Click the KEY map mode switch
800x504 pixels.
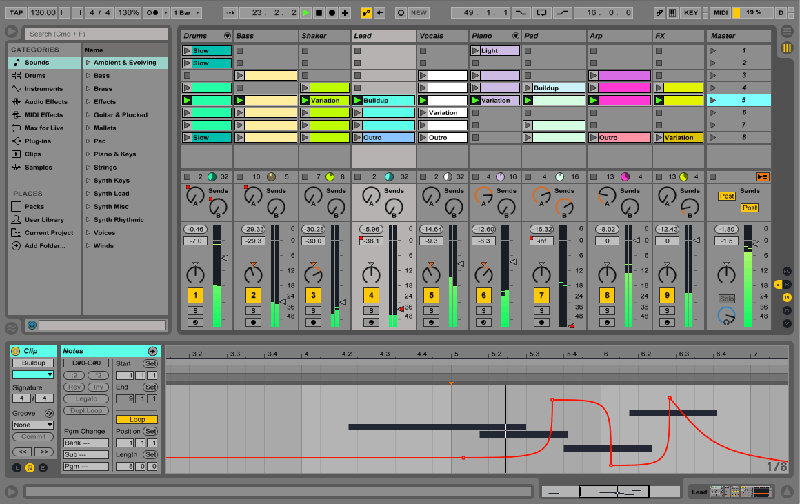click(x=691, y=13)
